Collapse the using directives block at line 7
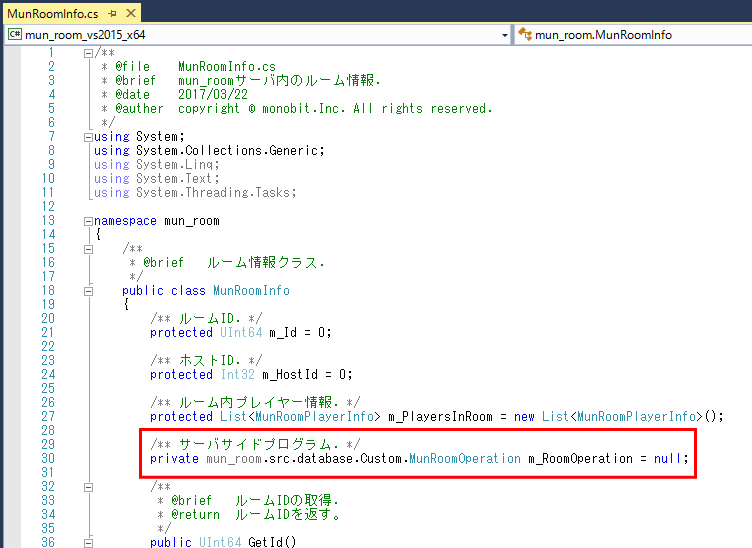 tap(88, 137)
